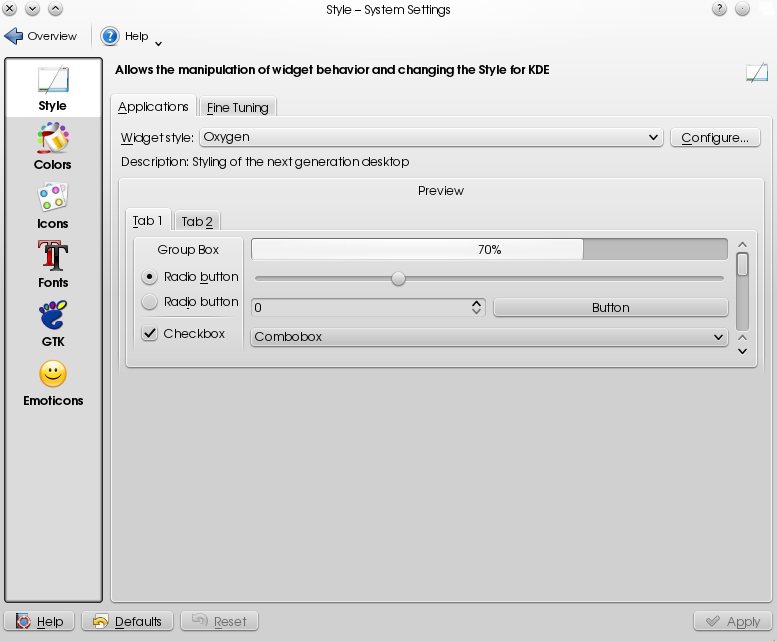The width and height of the screenshot is (777, 641).
Task: Click the bottom Help button
Action: pyautogui.click(x=39, y=621)
